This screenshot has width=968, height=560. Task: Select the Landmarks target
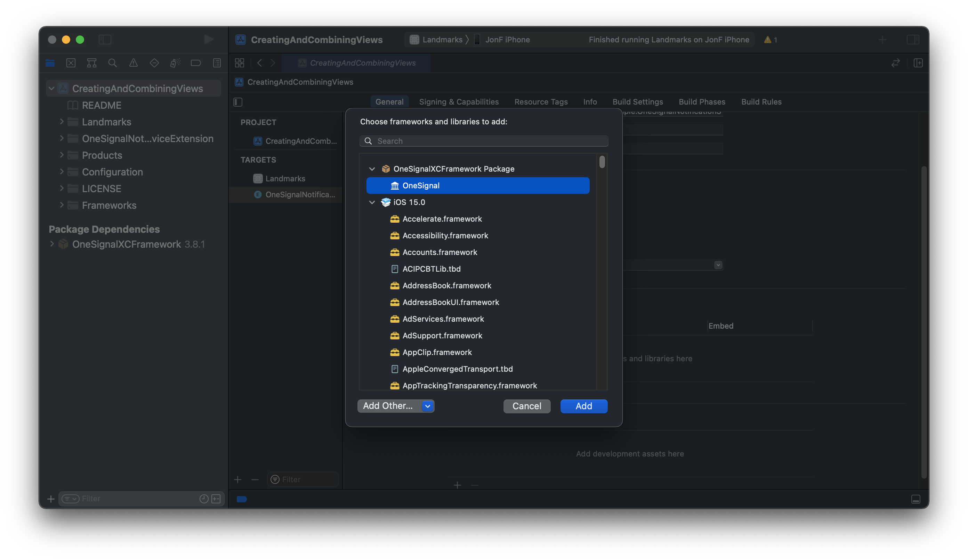click(285, 179)
